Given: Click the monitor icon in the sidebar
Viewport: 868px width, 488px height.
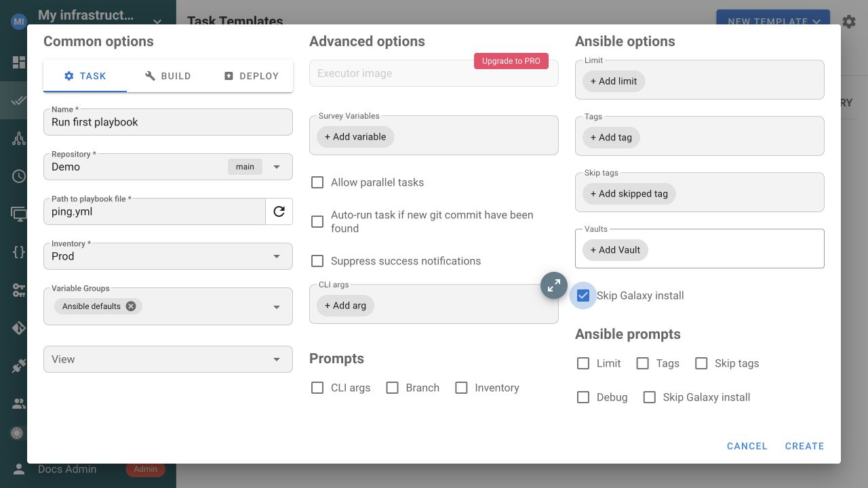Looking at the screenshot, I should coord(19,214).
